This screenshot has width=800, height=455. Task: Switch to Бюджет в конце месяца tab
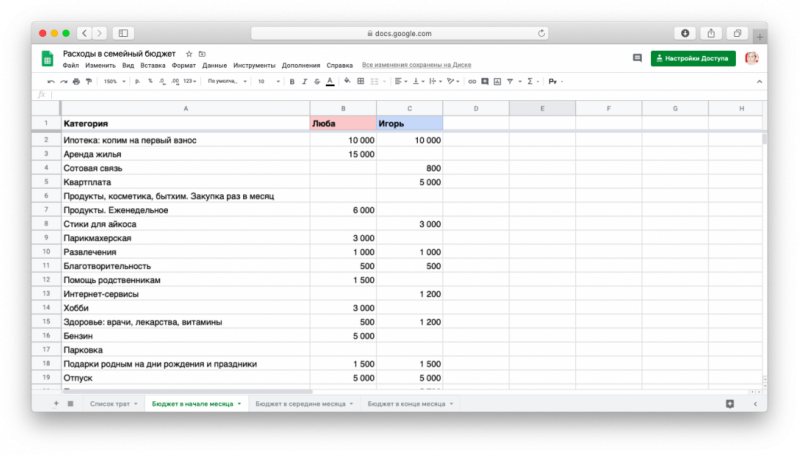407,403
